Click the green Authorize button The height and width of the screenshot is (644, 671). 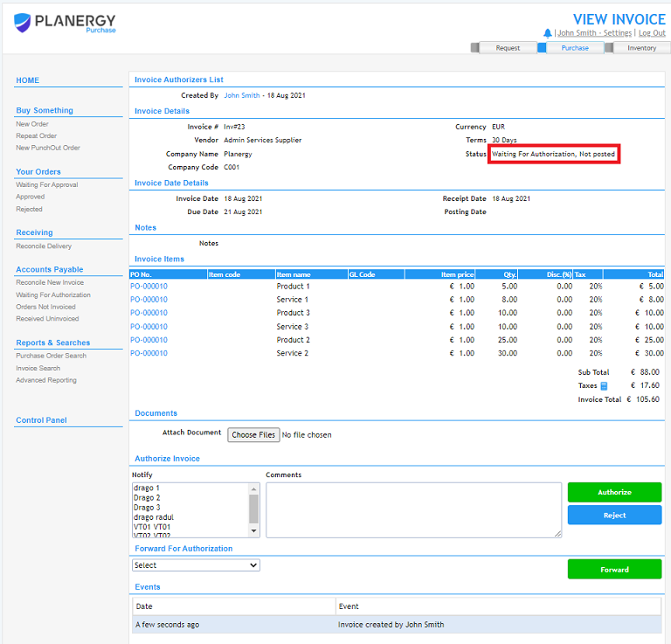614,493
